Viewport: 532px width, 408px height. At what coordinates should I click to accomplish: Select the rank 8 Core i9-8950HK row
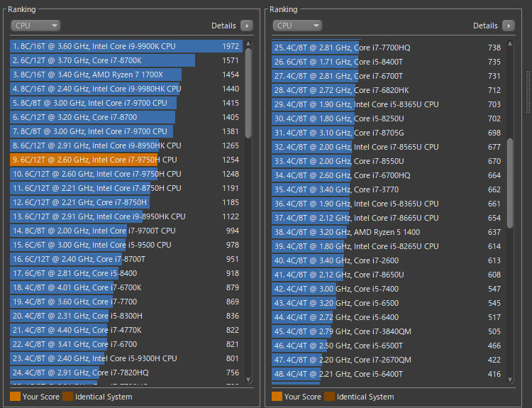click(126, 145)
